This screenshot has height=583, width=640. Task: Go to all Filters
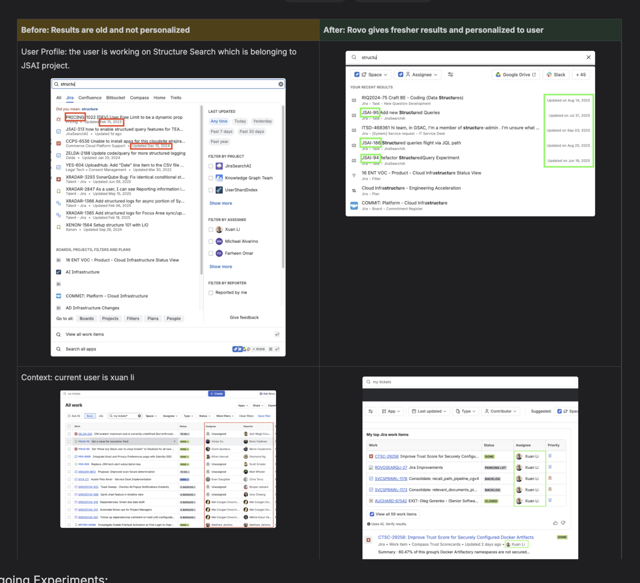[133, 318]
